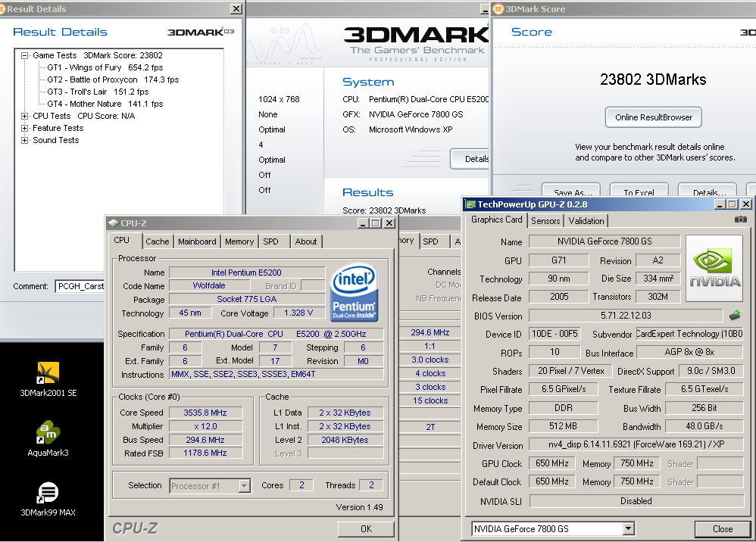Click the BIOS save chip icon in GPU-Z
This screenshot has height=542, width=756.
(735, 316)
